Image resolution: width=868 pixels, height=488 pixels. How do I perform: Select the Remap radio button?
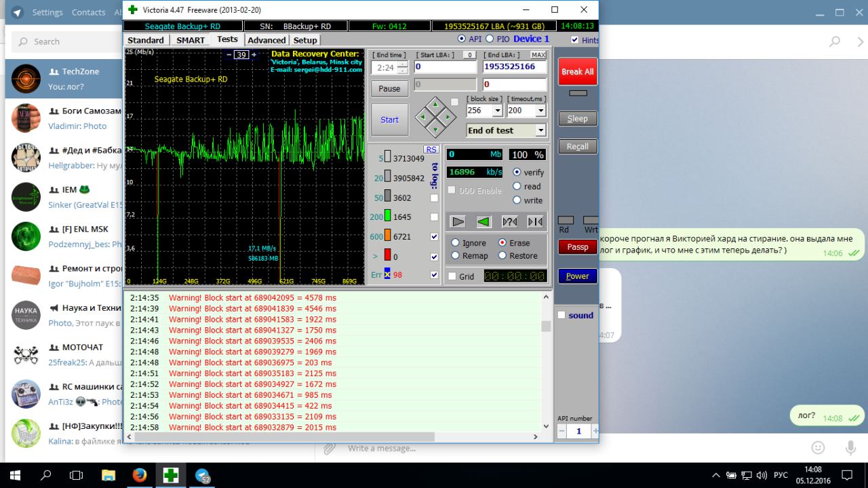pyautogui.click(x=455, y=256)
